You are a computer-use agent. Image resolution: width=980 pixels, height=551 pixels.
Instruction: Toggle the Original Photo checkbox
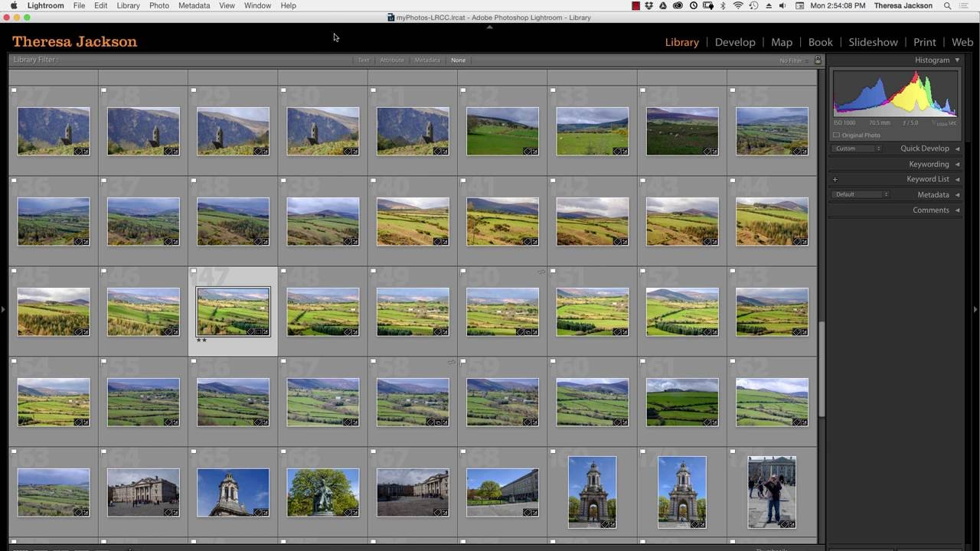[x=836, y=135]
